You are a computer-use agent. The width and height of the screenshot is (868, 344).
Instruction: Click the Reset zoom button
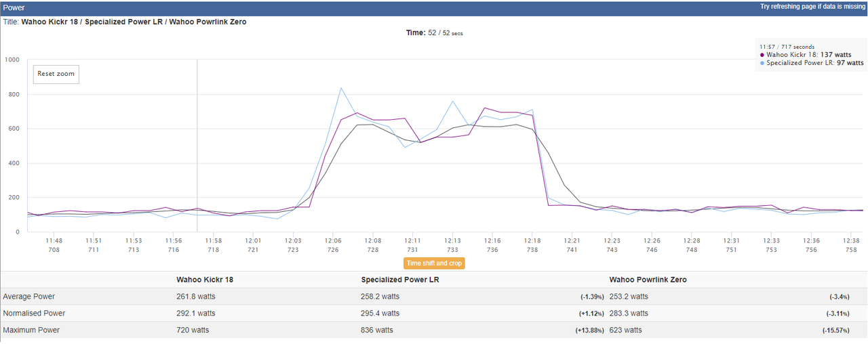(x=56, y=74)
